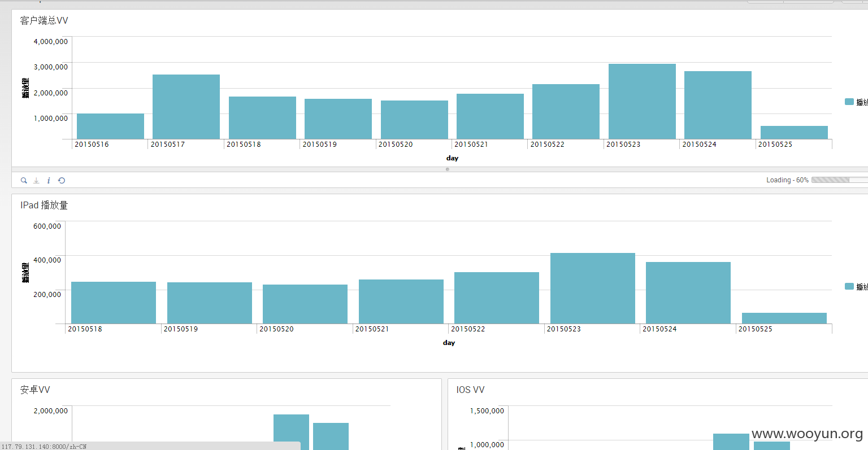Click the 20150524 axis label in IPad 播放量 chart
The height and width of the screenshot is (450, 868).
(x=659, y=329)
